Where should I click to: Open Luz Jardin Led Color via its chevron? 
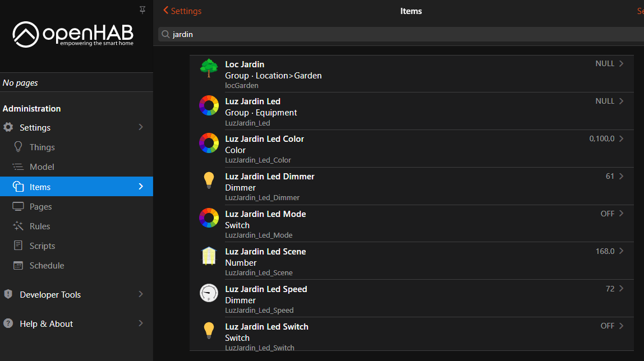(622, 138)
